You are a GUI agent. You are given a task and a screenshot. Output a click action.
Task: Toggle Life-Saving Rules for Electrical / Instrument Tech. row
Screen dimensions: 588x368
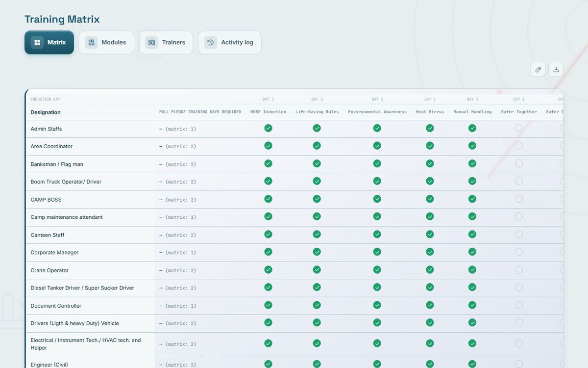pyautogui.click(x=317, y=343)
